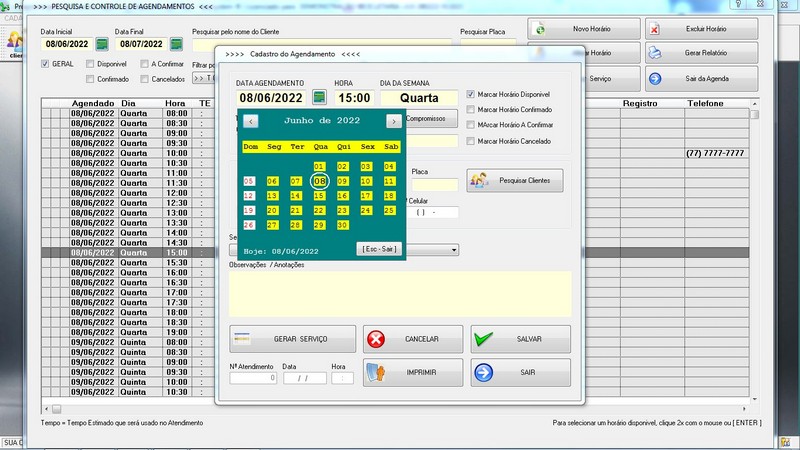800x450 pixels.
Task: Select day 15 in the calendar
Action: pyautogui.click(x=319, y=196)
